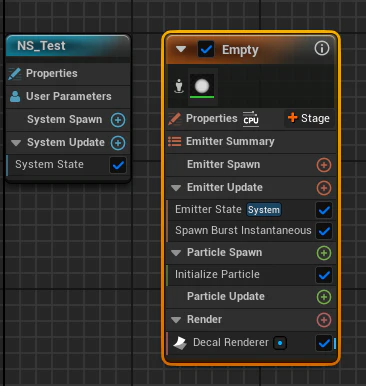Click the plus icon beside System Update
Screen dimensions: 366x386
pos(118,143)
